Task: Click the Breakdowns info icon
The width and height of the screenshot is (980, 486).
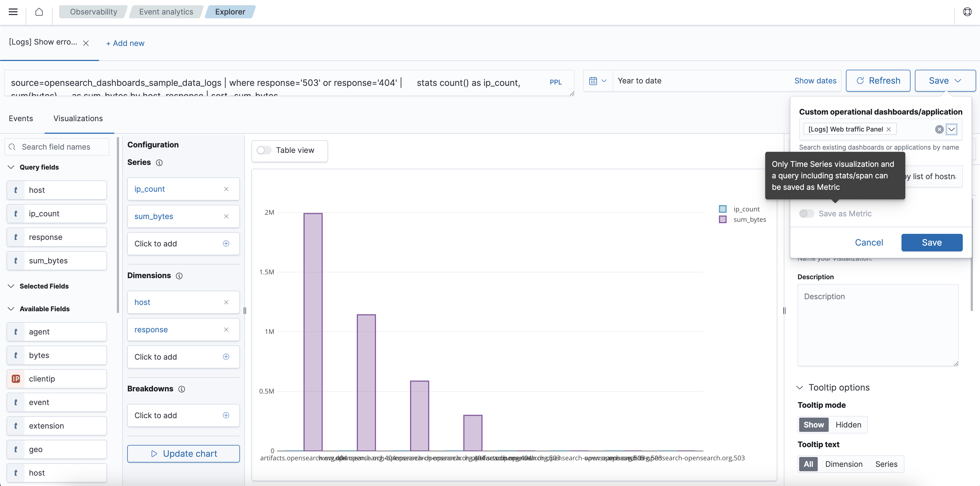Action: tap(182, 389)
